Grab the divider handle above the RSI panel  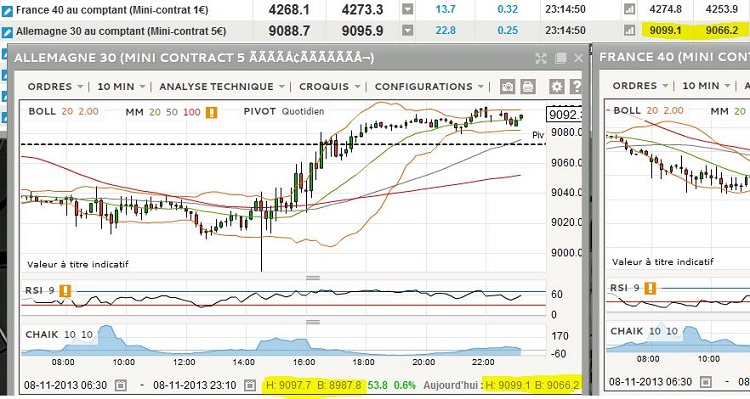click(x=313, y=277)
